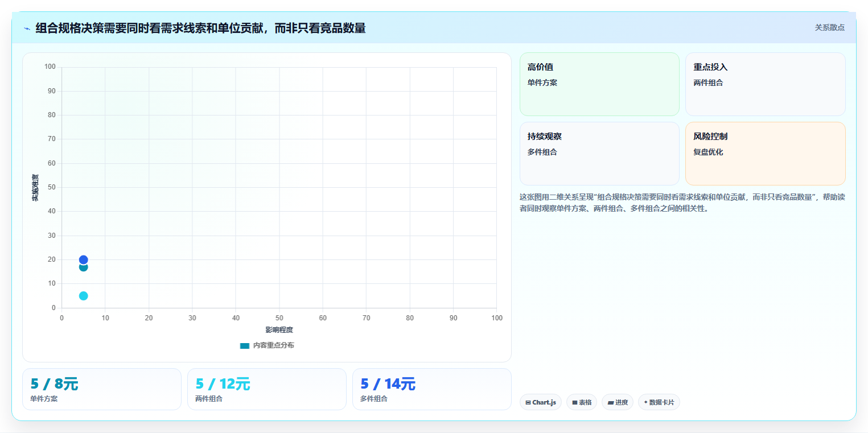The image size is (868, 433).
Task: Click the 实施难度 y-axis title
Action: (35, 188)
